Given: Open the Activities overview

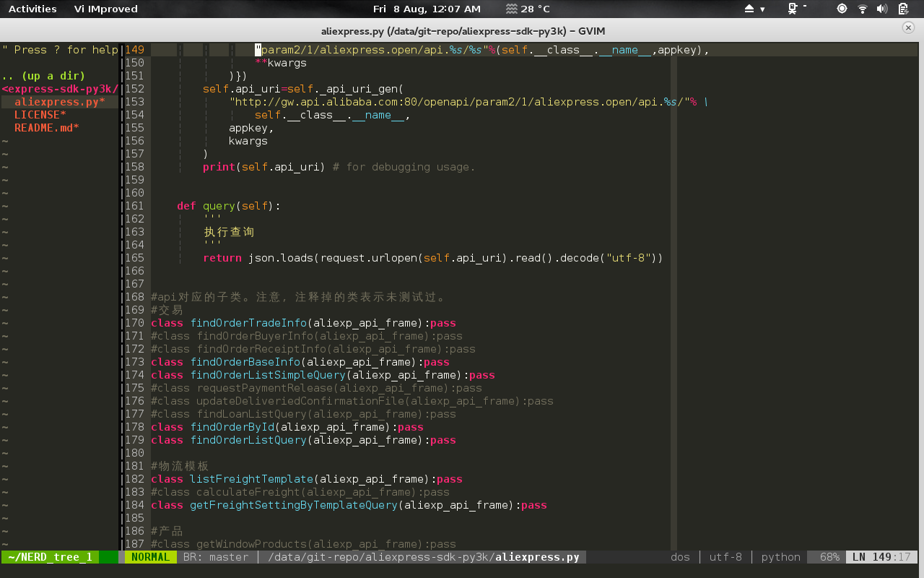Looking at the screenshot, I should (32, 9).
